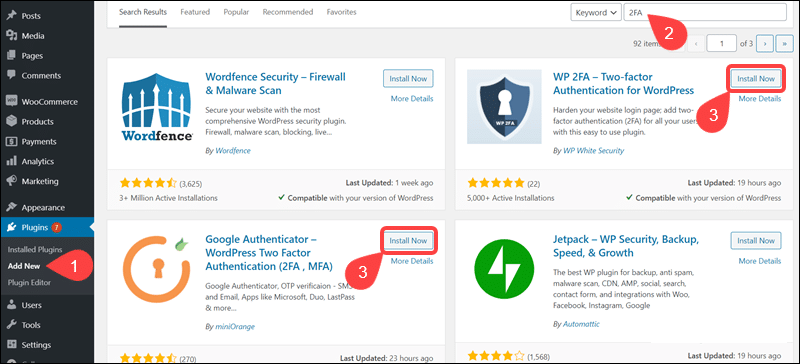
Task: View More Details for Wordfence Security
Action: coord(412,99)
